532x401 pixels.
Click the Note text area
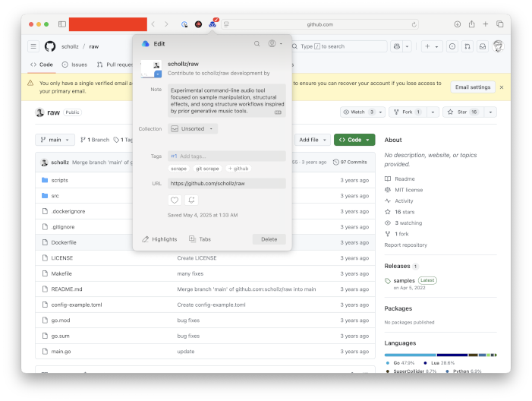[x=227, y=101]
